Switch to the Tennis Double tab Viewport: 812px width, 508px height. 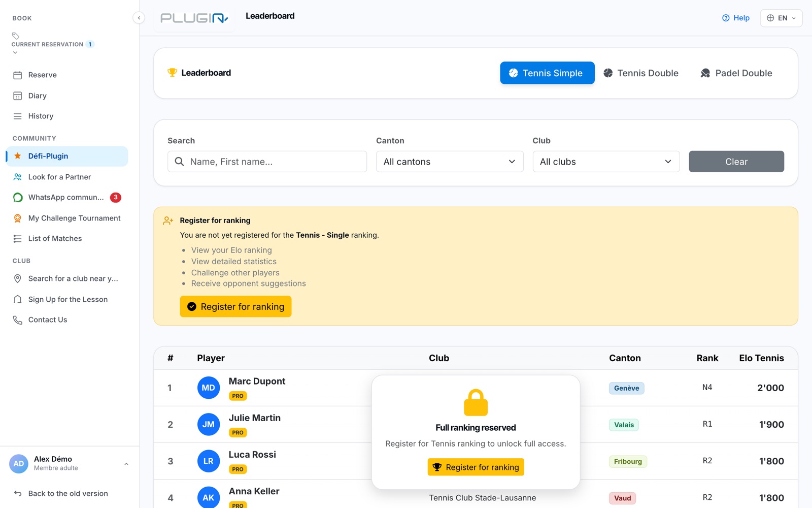tap(641, 73)
